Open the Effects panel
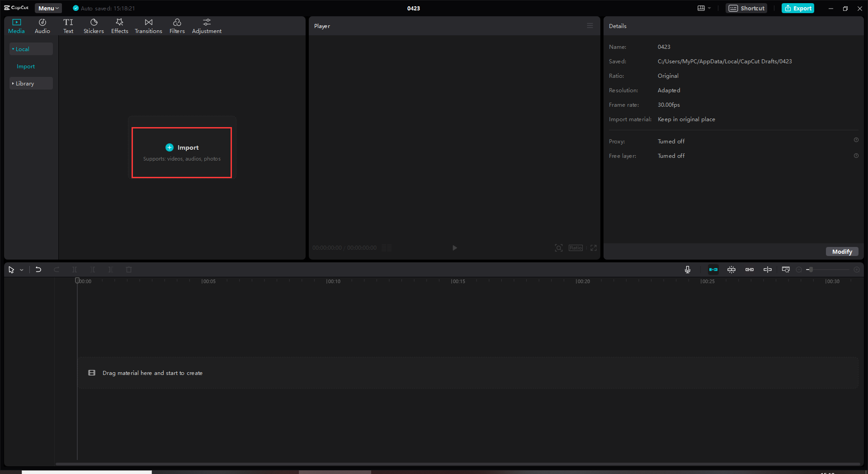 [119, 25]
